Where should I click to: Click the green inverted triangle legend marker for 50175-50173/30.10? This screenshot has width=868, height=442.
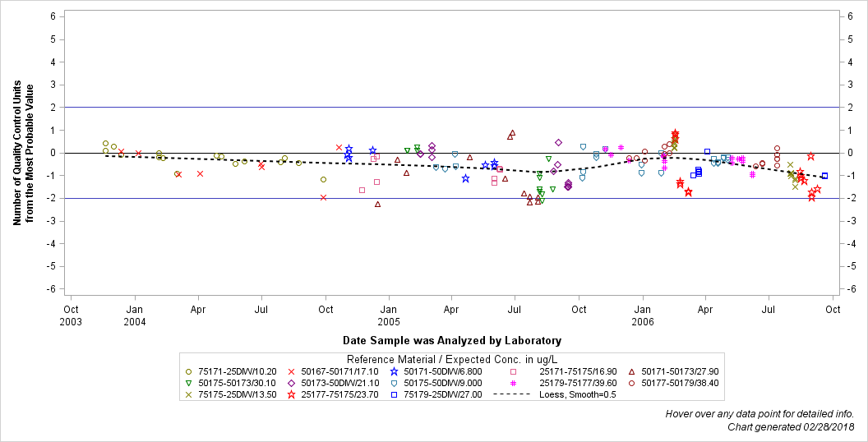coord(189,383)
